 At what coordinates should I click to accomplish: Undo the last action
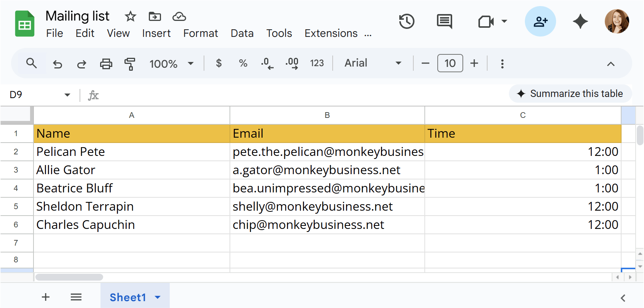57,64
